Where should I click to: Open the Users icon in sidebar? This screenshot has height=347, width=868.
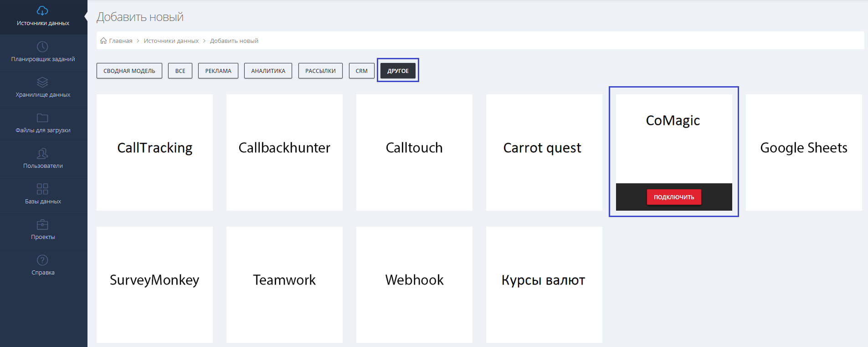(42, 154)
